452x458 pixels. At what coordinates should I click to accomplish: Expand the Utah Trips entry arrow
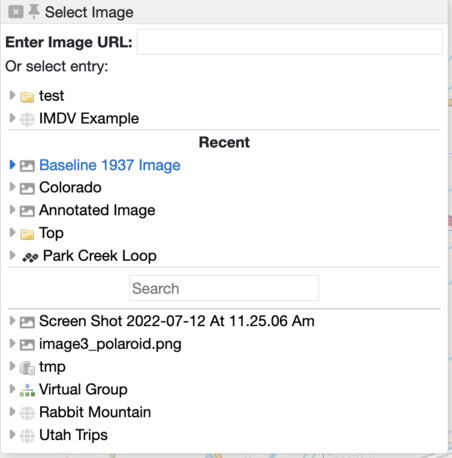pos(12,434)
